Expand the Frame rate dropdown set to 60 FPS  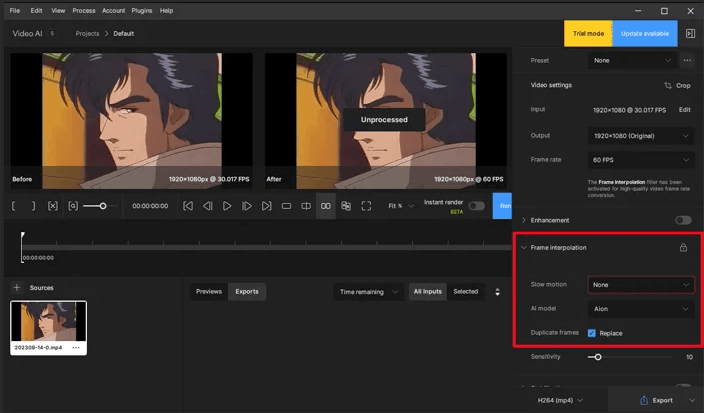pos(640,160)
